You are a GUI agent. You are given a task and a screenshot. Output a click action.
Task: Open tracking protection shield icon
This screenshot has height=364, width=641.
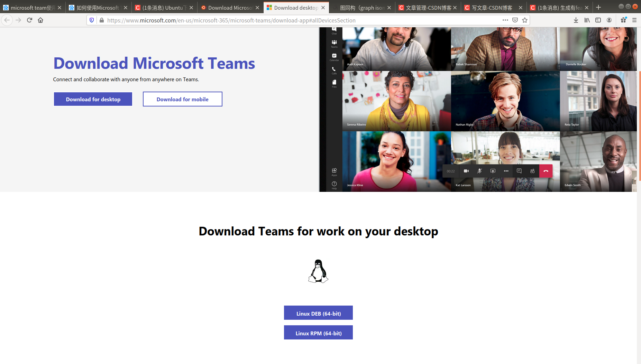click(x=92, y=20)
